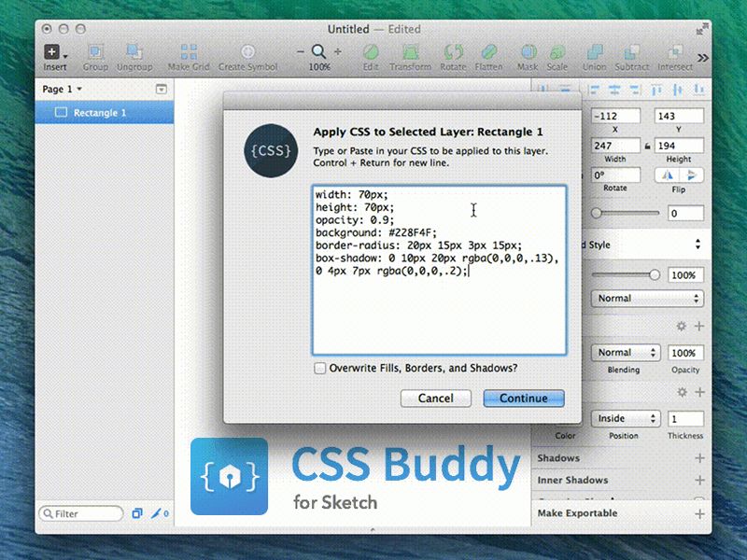Open the layer blending Normal dropdown
747x560 pixels.
pyautogui.click(x=647, y=299)
